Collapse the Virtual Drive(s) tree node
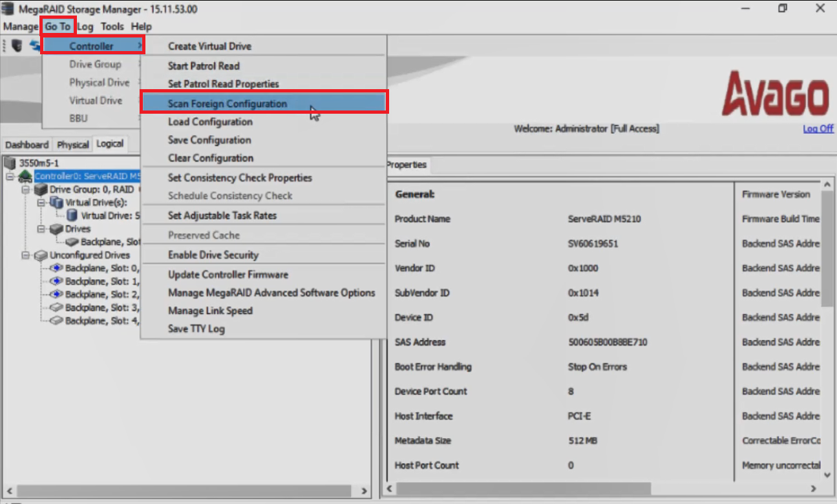Image resolution: width=837 pixels, height=504 pixels. pyautogui.click(x=41, y=203)
